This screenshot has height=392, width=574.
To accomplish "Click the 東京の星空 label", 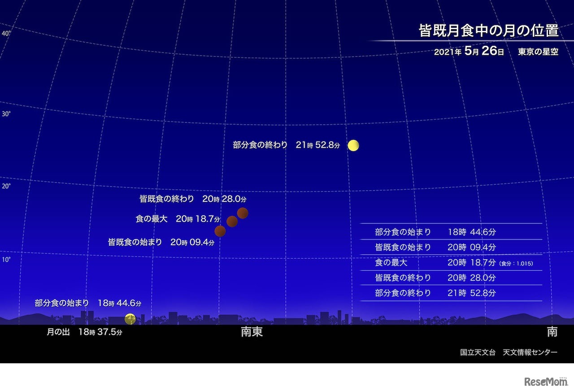I will (x=537, y=52).
